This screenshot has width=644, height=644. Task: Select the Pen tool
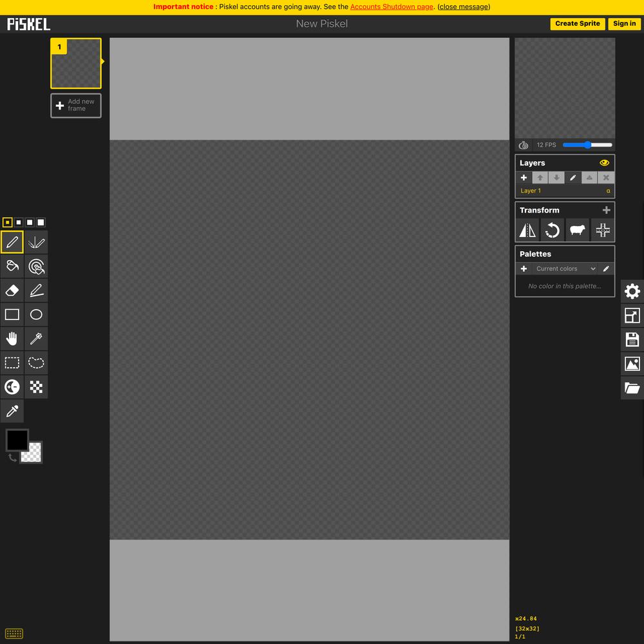pyautogui.click(x=12, y=242)
